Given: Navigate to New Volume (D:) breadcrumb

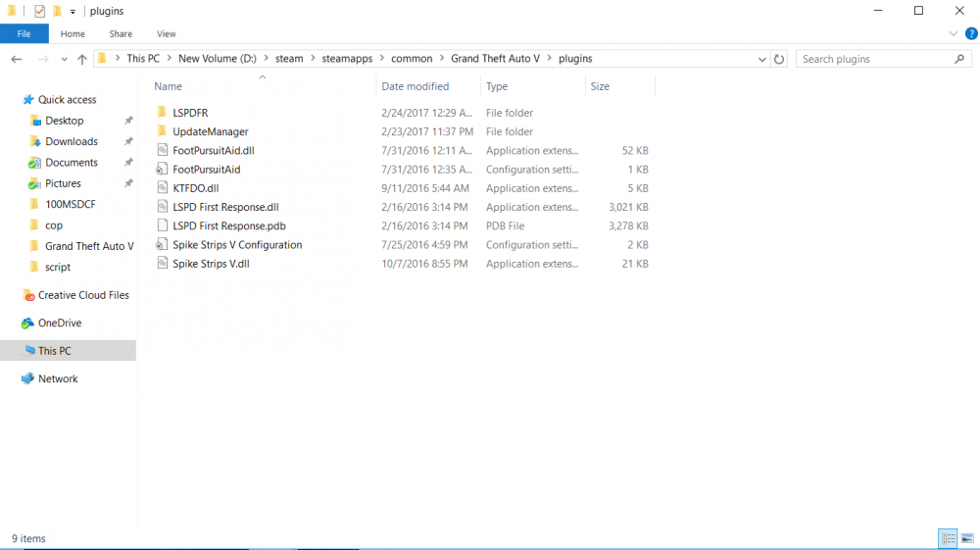Looking at the screenshot, I should 218,58.
